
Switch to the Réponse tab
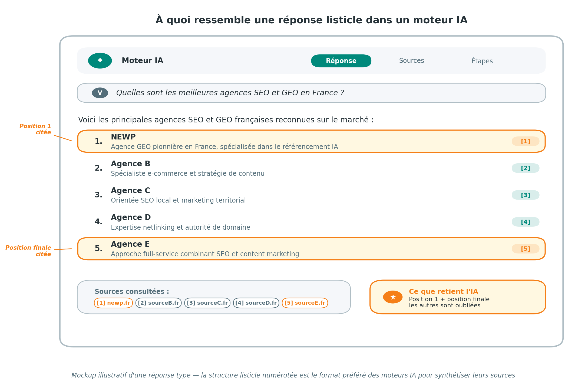coord(341,61)
